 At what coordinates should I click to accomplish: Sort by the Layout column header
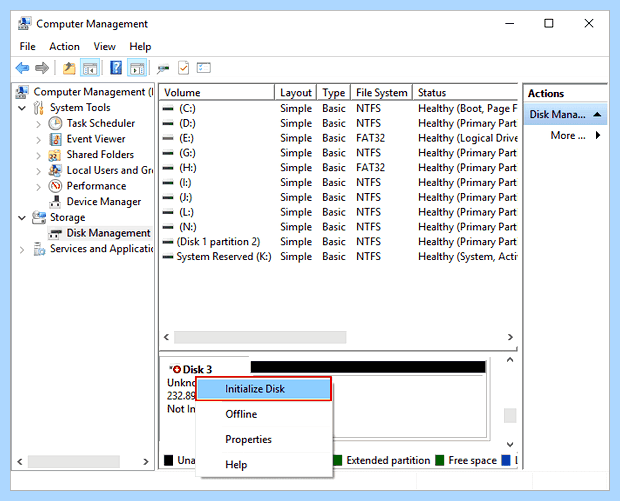pos(296,93)
